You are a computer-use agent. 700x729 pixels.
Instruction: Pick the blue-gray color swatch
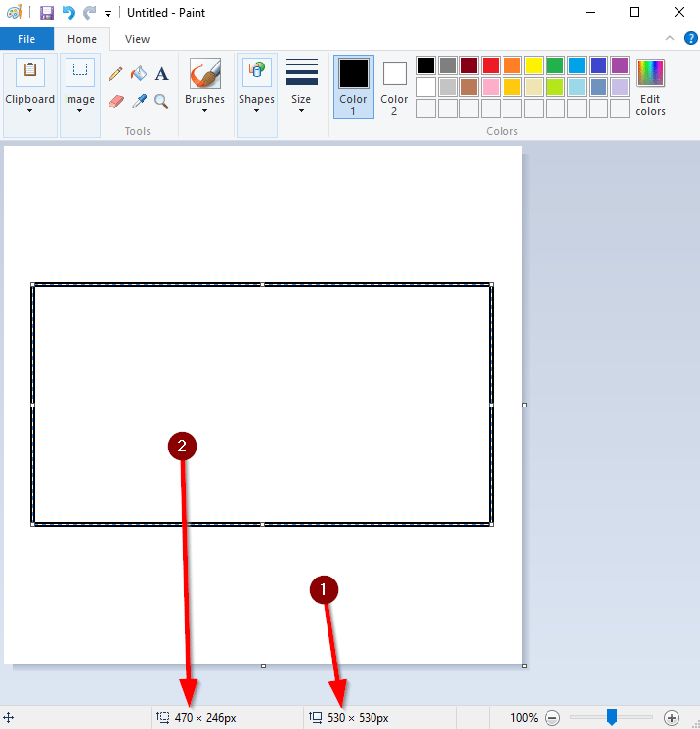tap(598, 87)
